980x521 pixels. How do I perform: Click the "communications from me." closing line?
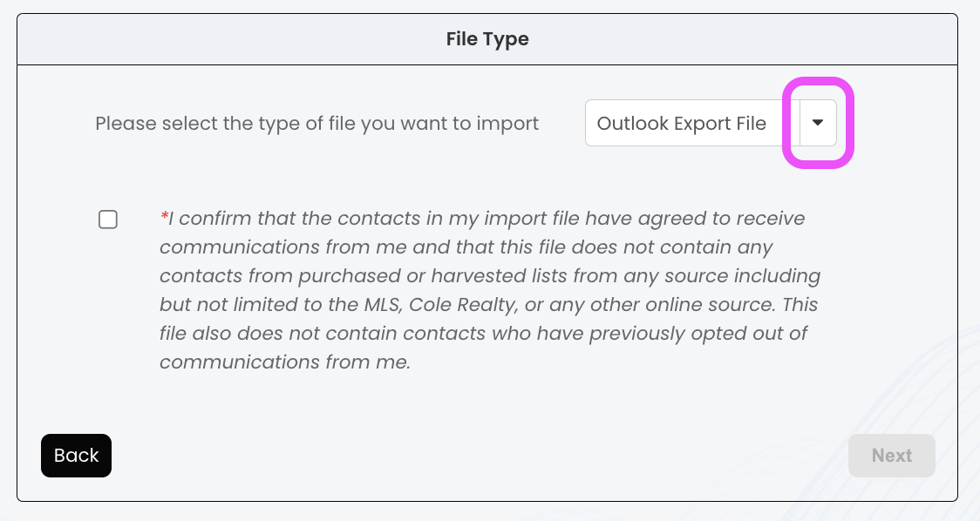coord(284,362)
